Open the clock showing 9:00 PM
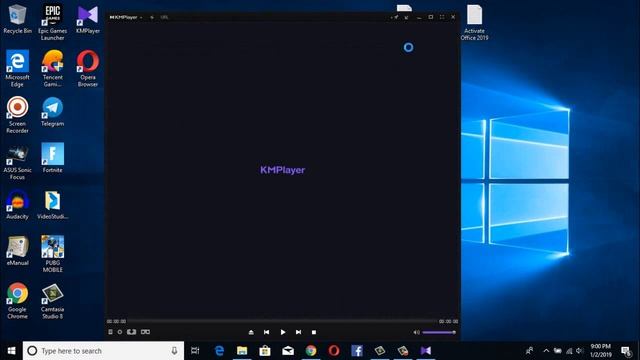Screen dimensions: 640x360 click(601, 351)
